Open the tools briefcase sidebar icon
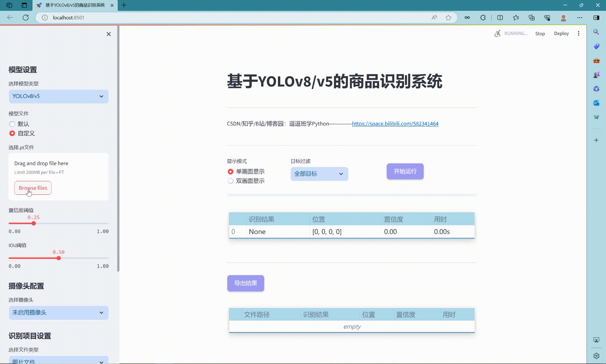This screenshot has height=364, width=606. point(596,61)
